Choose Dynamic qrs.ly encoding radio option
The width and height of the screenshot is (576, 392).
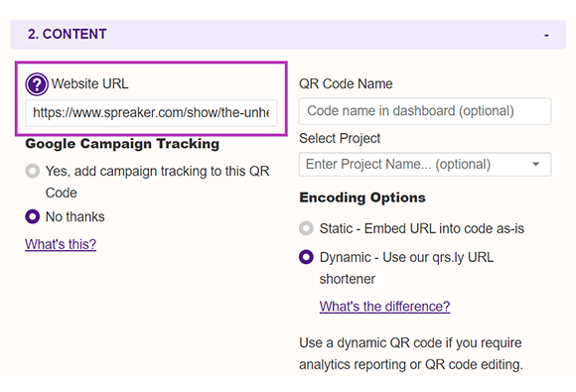(306, 257)
